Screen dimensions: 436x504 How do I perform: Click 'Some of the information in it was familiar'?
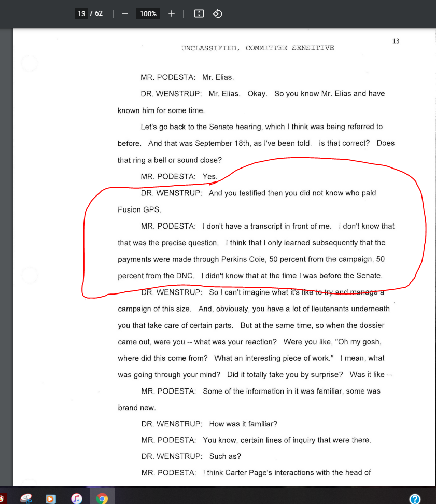click(x=273, y=391)
